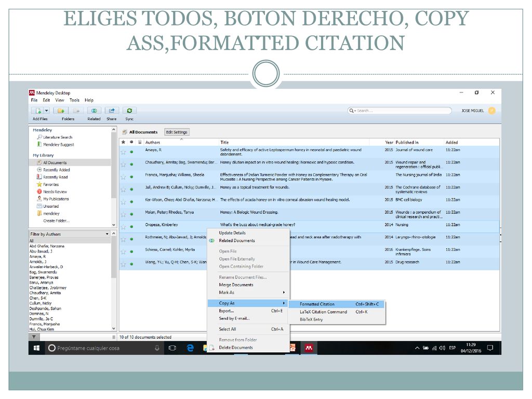Click the Cortana microphone icon

(x=157, y=348)
